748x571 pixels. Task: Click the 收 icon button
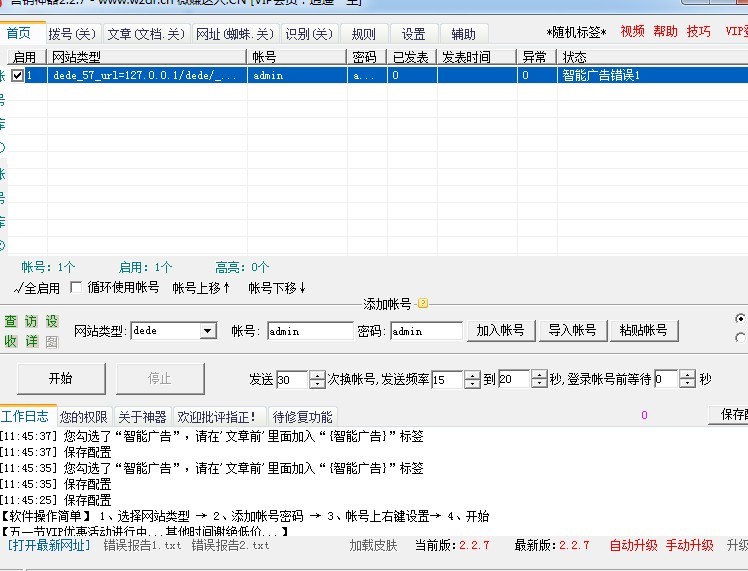tap(11, 341)
